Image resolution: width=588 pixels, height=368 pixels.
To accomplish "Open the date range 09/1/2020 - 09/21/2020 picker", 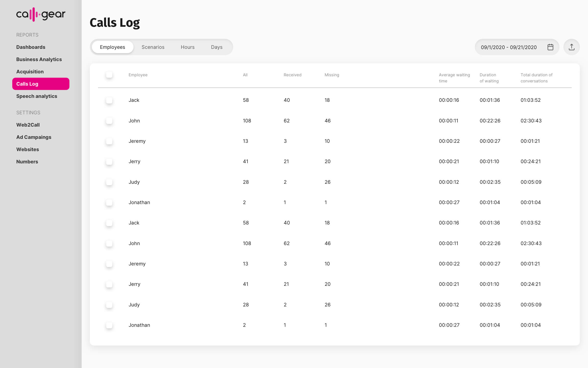I will coord(509,47).
